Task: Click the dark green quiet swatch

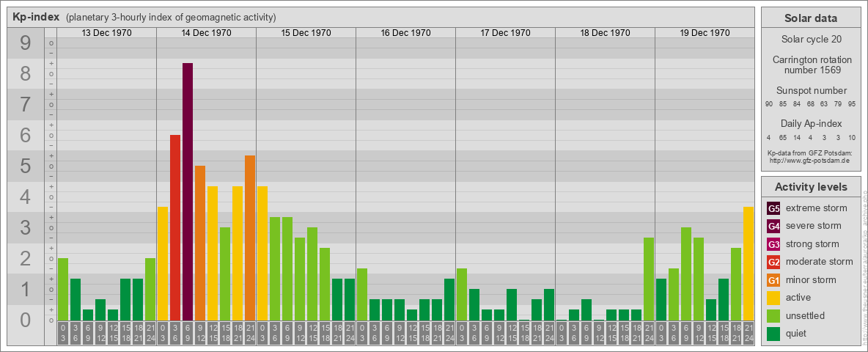Action: click(773, 334)
